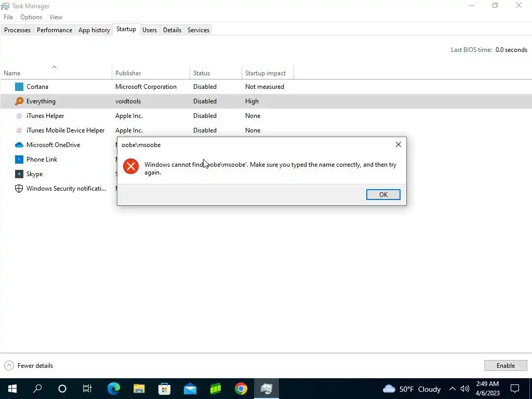Screen dimensions: 532x399
Task: Click the Skype startup icon
Action: [19, 174]
